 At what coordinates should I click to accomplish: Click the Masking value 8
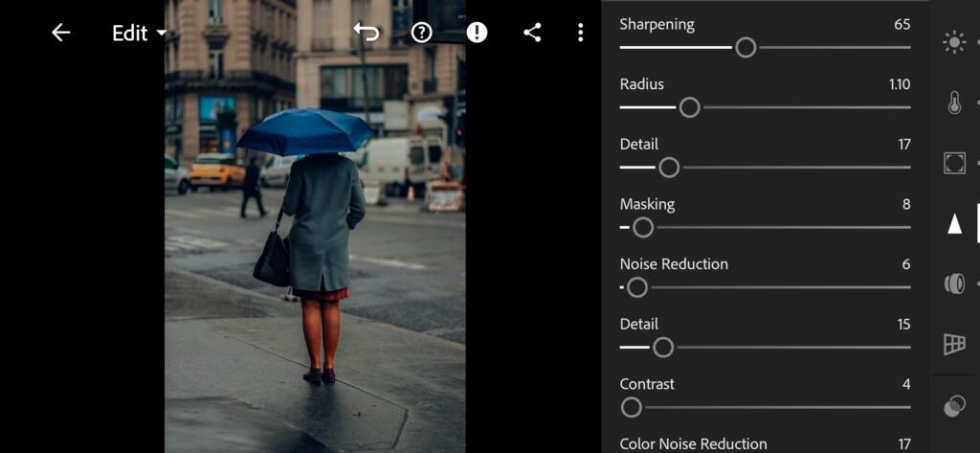(x=906, y=205)
